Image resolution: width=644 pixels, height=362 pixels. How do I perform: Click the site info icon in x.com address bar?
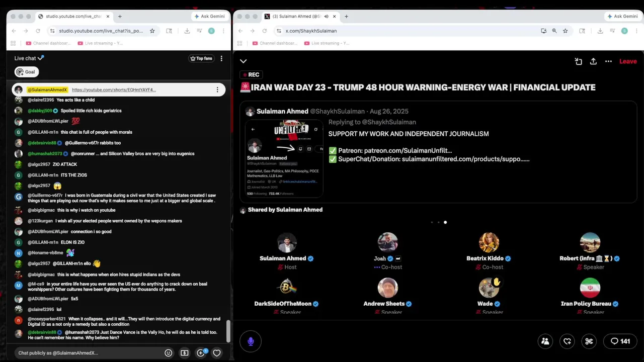(x=279, y=31)
